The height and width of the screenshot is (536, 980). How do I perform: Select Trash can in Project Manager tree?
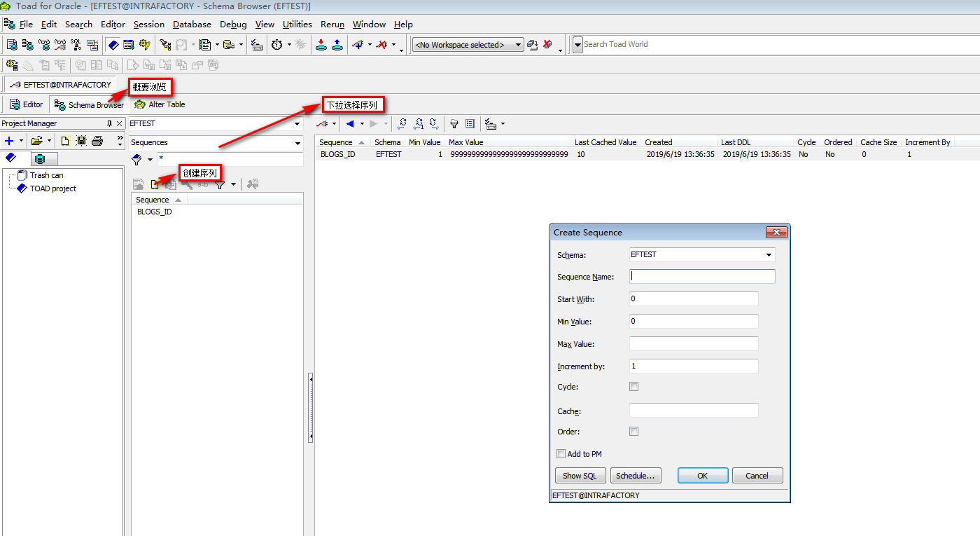pyautogui.click(x=46, y=175)
